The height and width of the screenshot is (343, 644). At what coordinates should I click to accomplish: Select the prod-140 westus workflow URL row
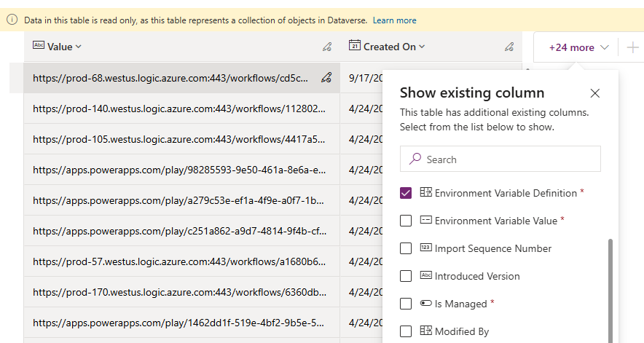click(x=178, y=109)
